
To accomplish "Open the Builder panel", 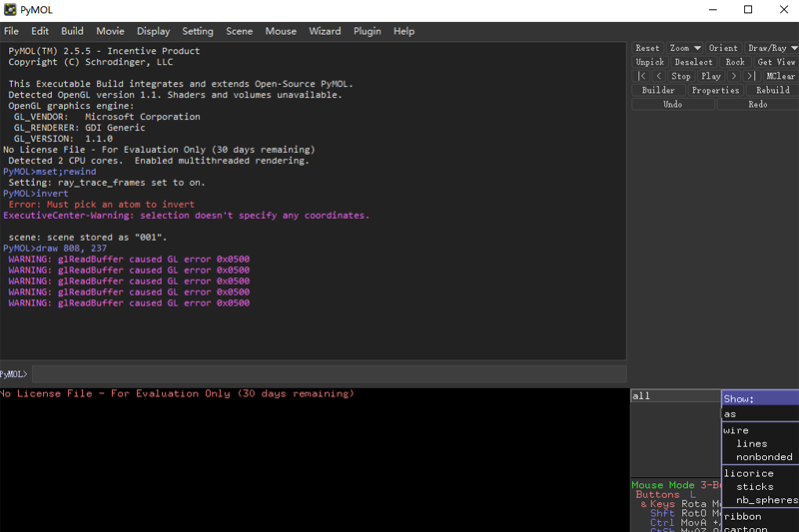I will click(658, 90).
